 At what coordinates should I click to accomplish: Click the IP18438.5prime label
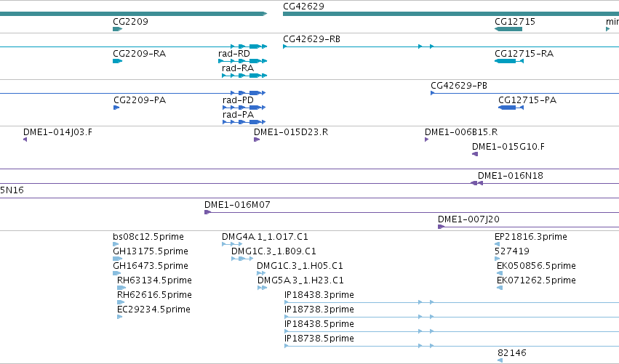(319, 325)
